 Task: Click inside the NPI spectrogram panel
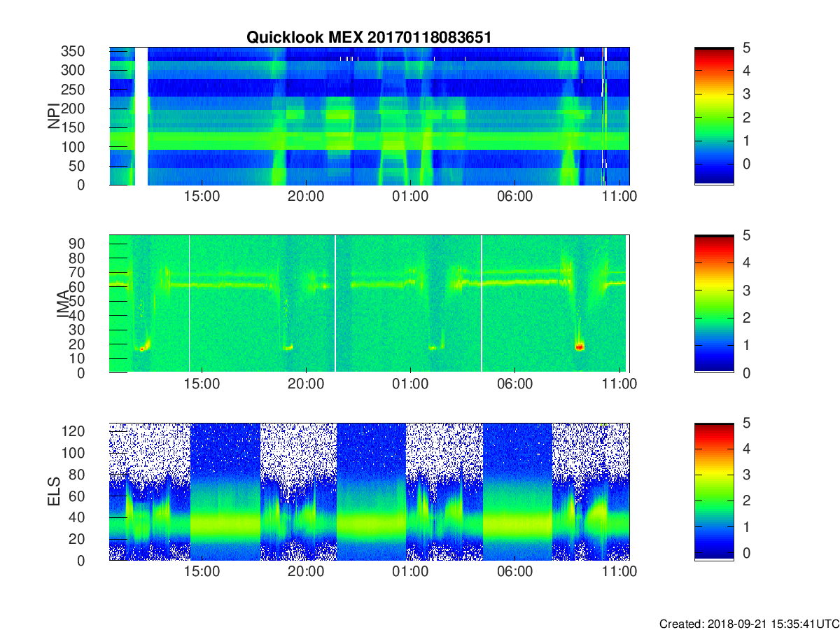click(370, 116)
